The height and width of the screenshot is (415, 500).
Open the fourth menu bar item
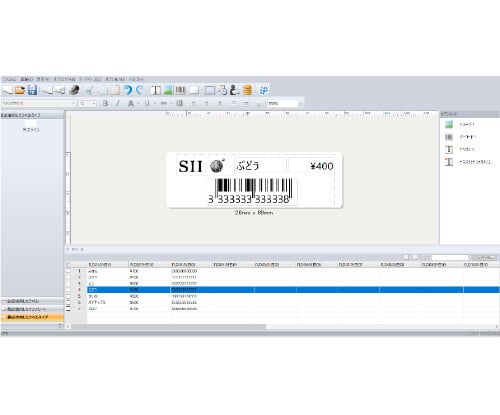click(x=64, y=79)
